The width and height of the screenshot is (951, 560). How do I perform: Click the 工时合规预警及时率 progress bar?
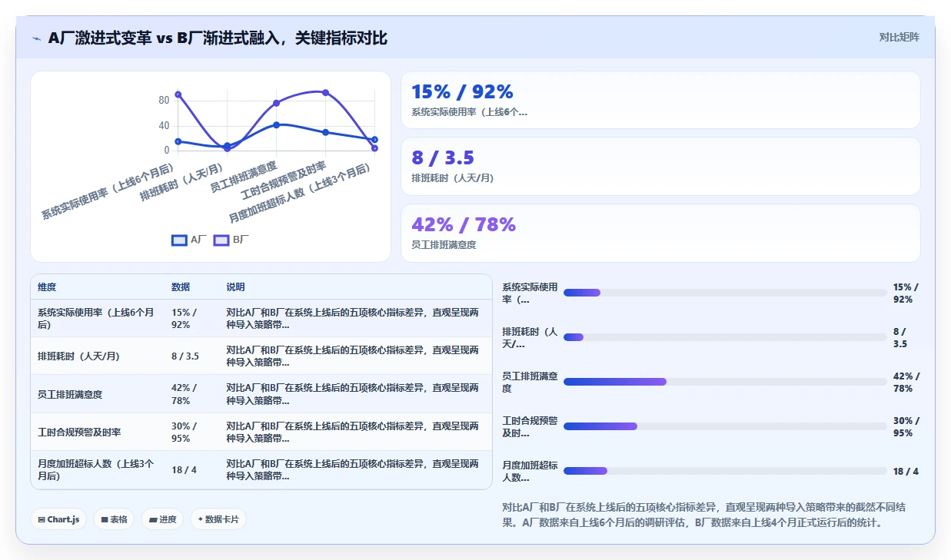coord(725,426)
